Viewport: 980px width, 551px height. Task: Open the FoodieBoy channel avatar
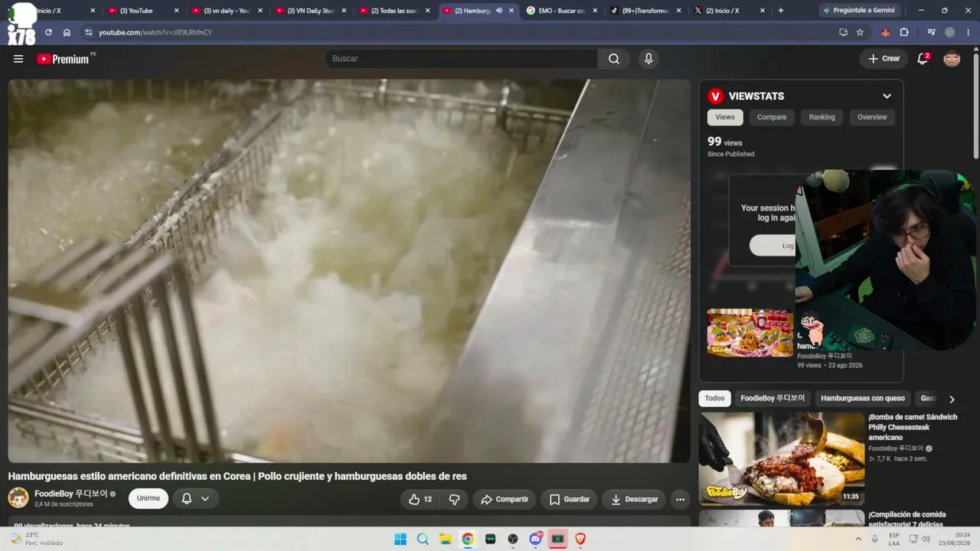point(18,498)
